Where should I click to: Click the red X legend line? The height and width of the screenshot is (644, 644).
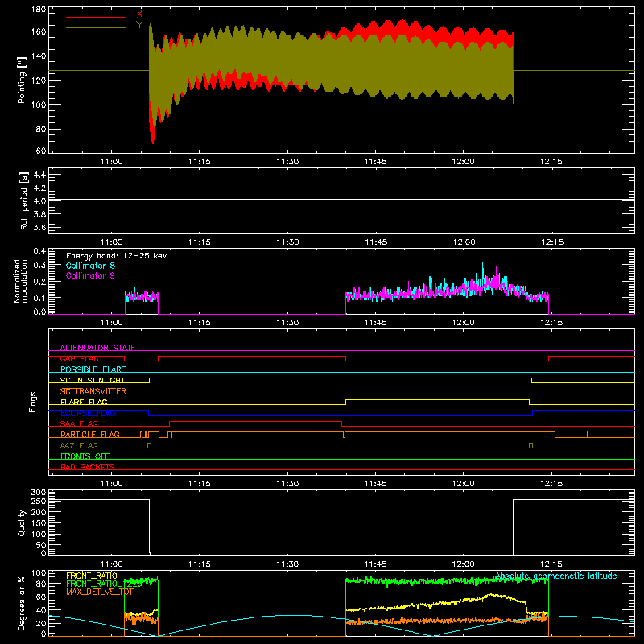[96, 17]
